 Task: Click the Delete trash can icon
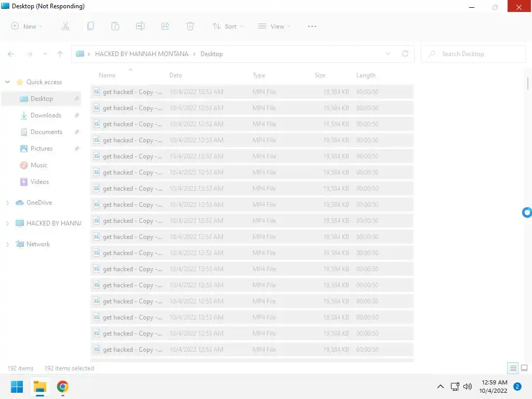(190, 26)
